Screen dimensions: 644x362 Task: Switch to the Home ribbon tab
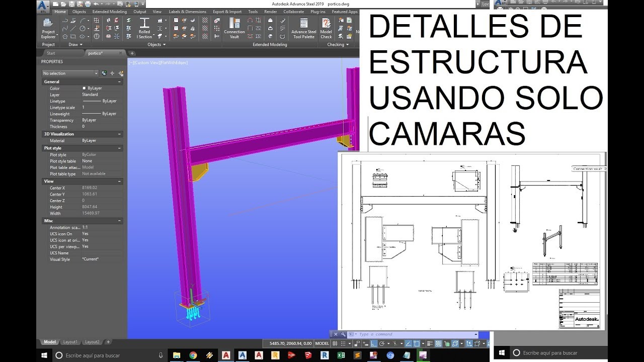(60, 12)
